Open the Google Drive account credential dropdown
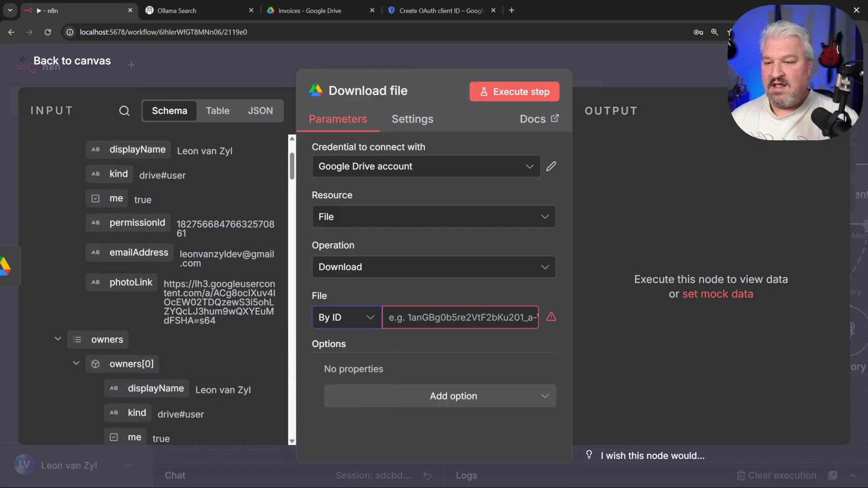 pos(426,166)
